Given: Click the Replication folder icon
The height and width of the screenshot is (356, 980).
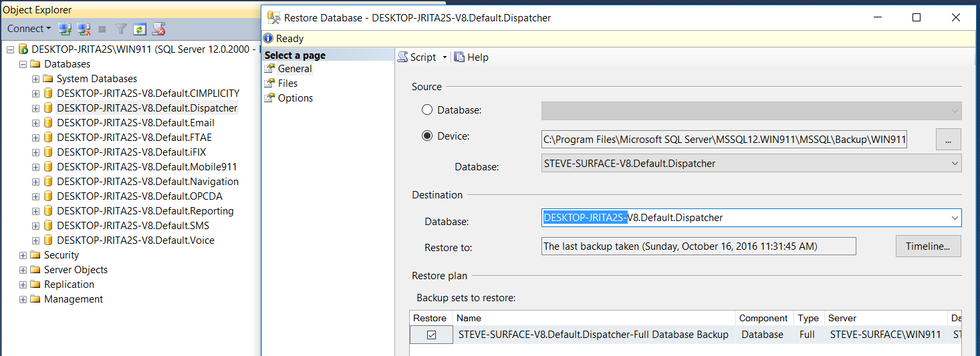Looking at the screenshot, I should [x=36, y=285].
